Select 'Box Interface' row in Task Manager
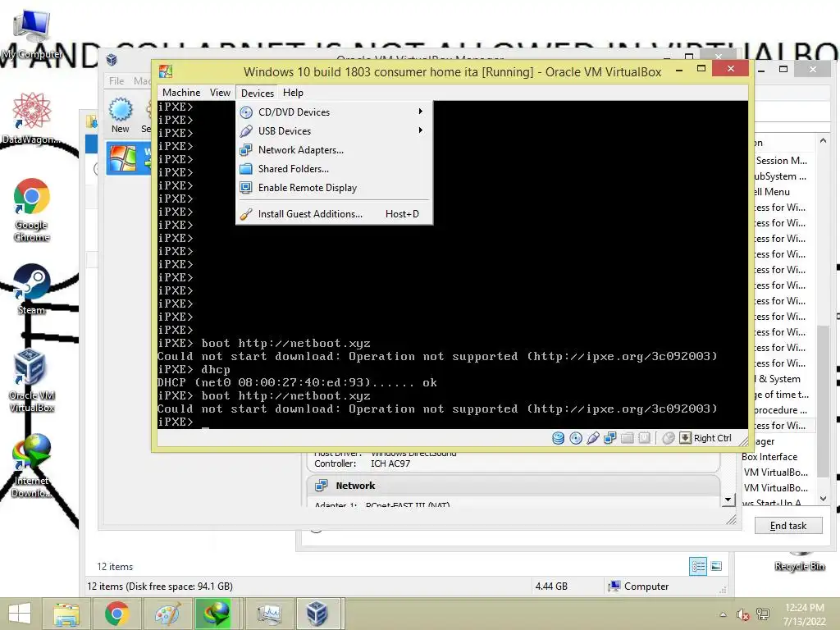Image resolution: width=840 pixels, height=630 pixels. 777,456
